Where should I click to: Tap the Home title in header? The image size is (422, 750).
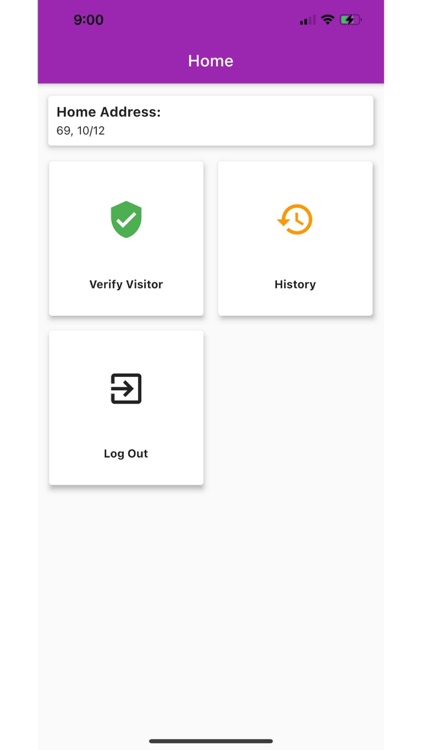[x=211, y=61]
